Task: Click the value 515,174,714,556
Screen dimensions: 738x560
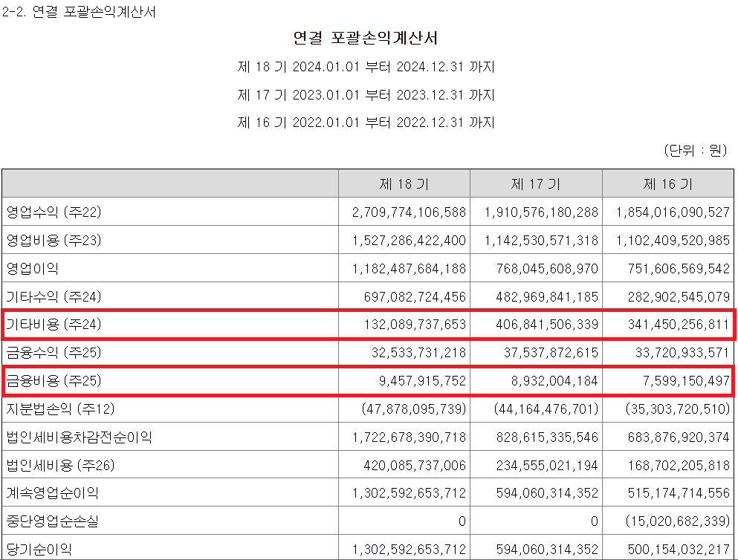Action: (679, 492)
